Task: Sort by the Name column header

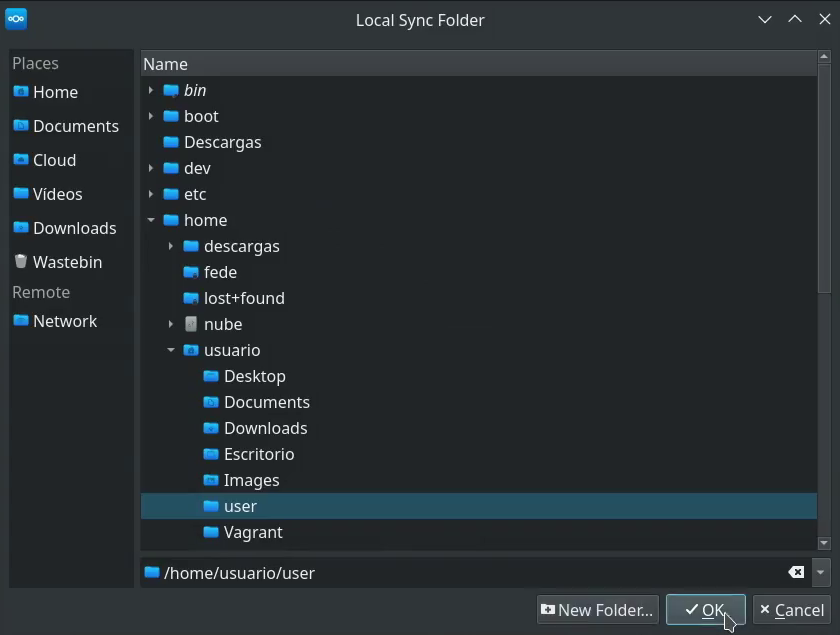Action: coord(165,64)
